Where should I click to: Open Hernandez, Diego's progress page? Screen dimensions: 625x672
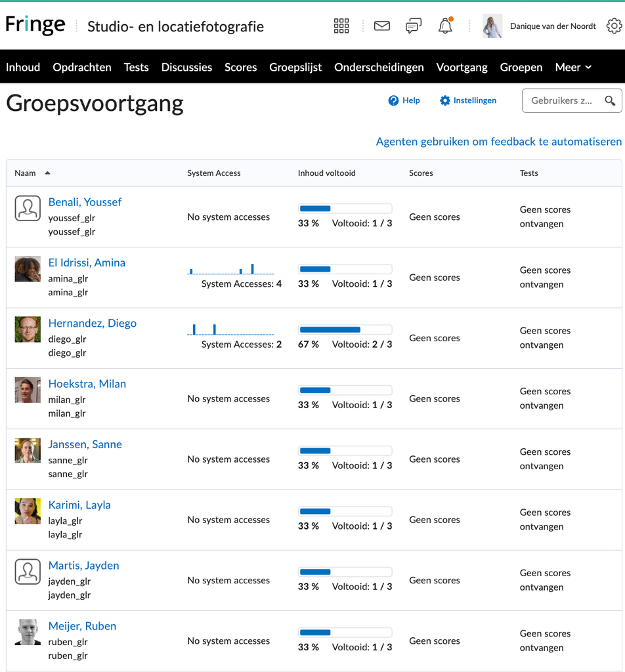92,324
